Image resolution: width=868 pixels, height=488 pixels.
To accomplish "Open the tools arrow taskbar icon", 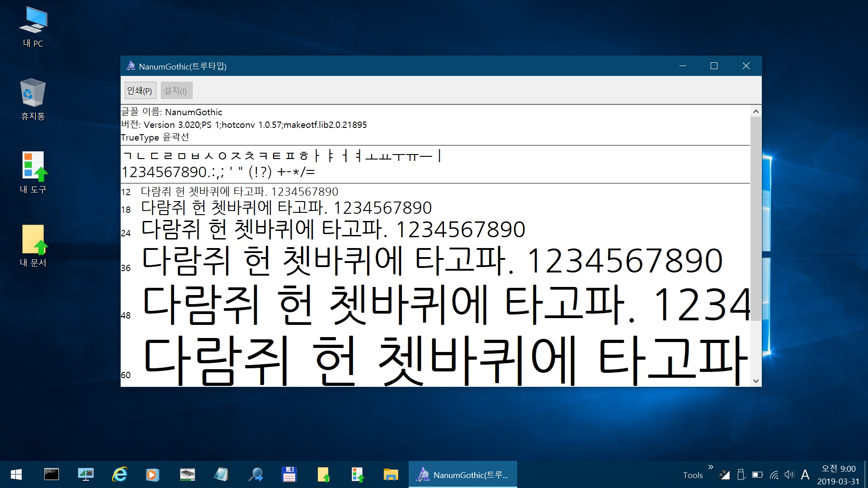I will pos(357,474).
